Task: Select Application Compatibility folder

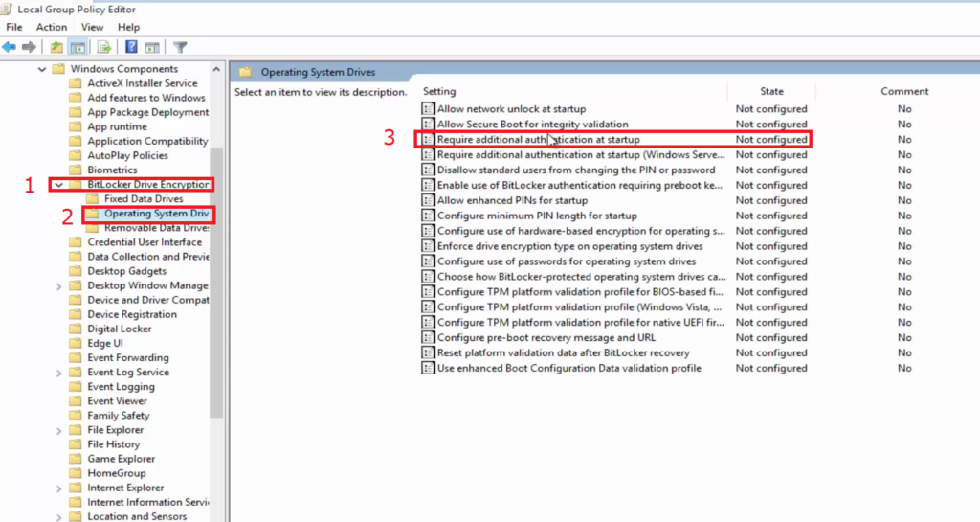Action: point(147,141)
